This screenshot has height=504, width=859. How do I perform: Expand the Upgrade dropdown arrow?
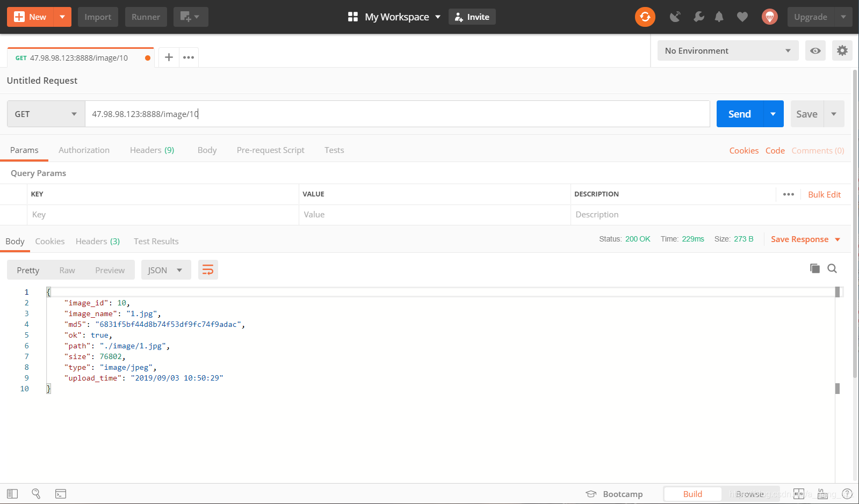pos(843,17)
